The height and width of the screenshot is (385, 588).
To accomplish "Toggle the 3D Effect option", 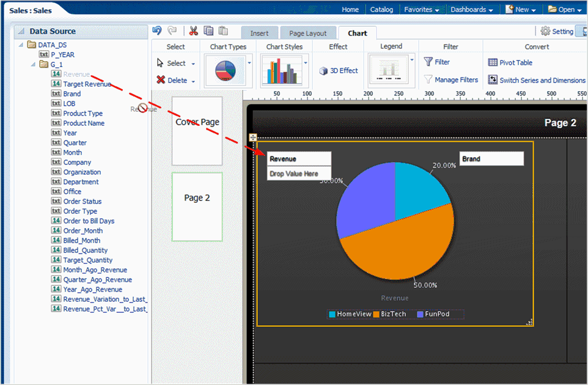I will coord(339,70).
